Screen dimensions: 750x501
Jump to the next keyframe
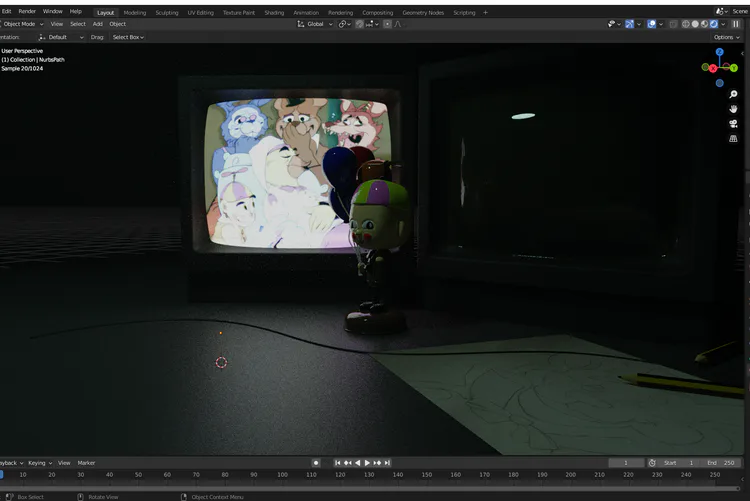(x=377, y=463)
